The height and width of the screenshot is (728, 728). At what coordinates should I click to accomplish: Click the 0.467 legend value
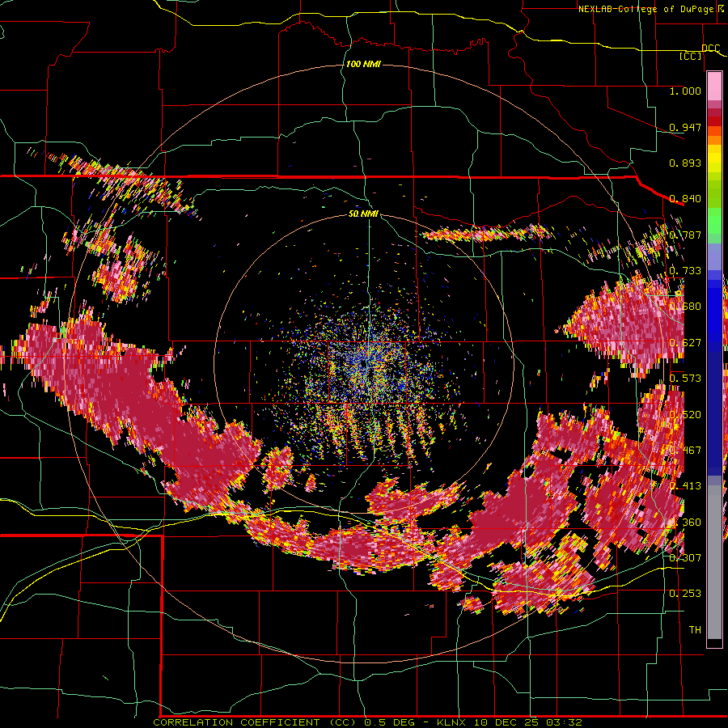(x=685, y=451)
